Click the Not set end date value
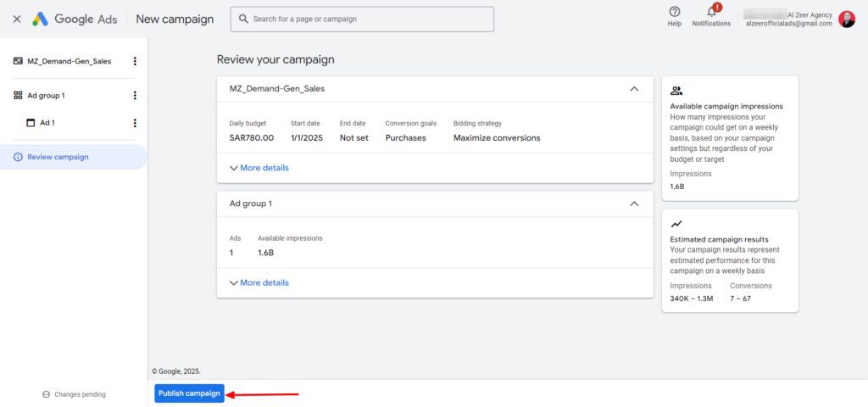The width and height of the screenshot is (868, 407). click(x=354, y=138)
